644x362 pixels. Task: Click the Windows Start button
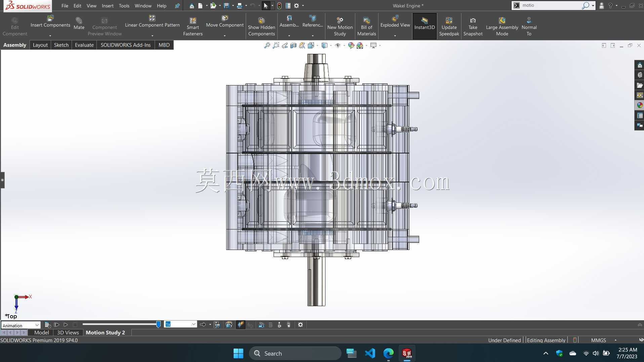click(x=238, y=353)
